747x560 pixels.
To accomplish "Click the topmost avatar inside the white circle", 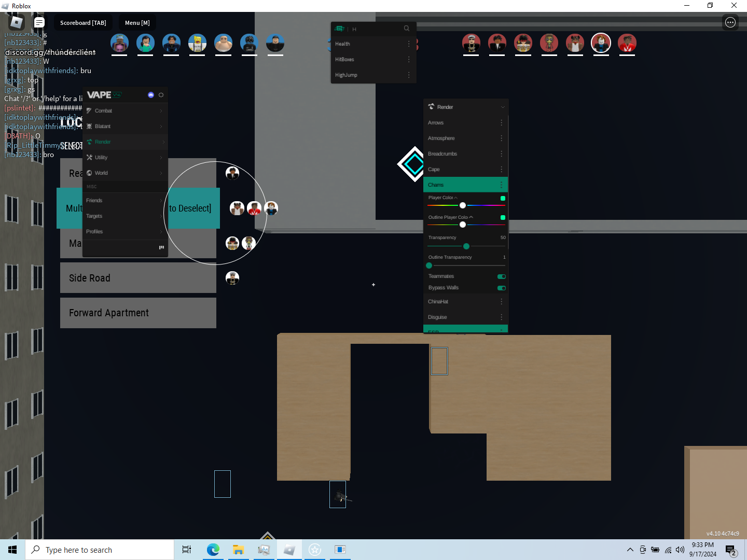I will click(232, 173).
